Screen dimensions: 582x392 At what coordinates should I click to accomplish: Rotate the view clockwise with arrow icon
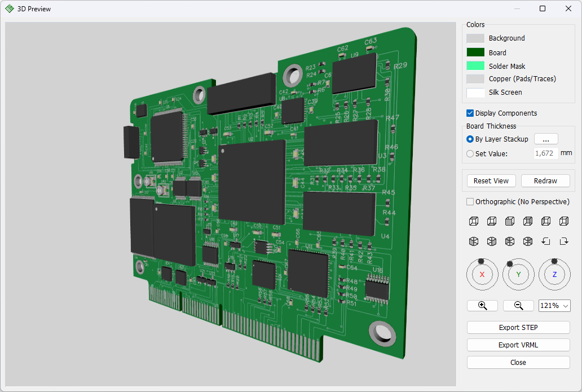pos(564,241)
